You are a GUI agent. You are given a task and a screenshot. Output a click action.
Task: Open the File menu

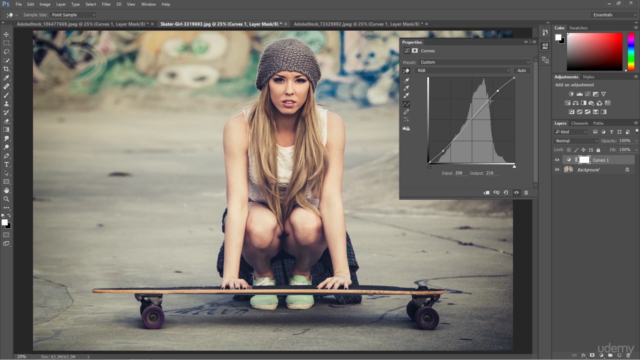(18, 4)
